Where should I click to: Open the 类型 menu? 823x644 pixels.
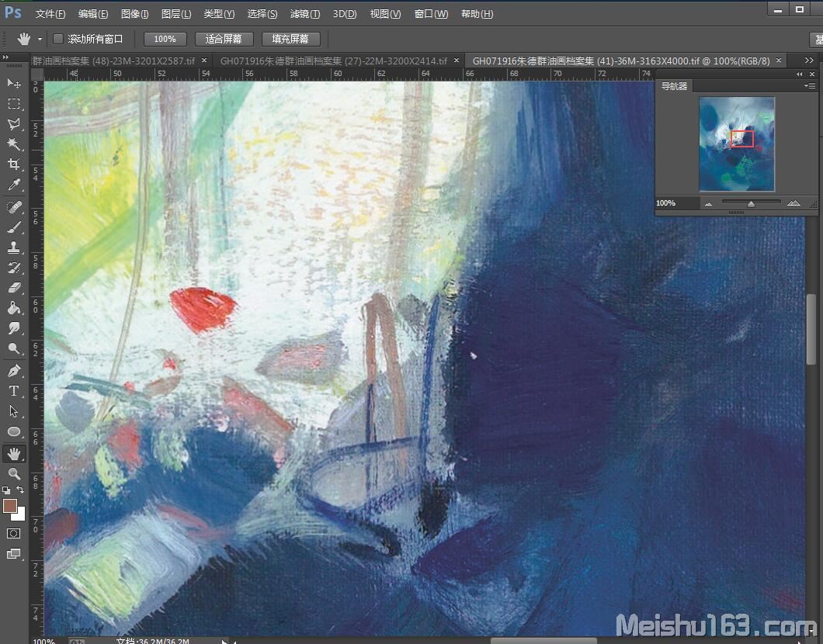(219, 14)
